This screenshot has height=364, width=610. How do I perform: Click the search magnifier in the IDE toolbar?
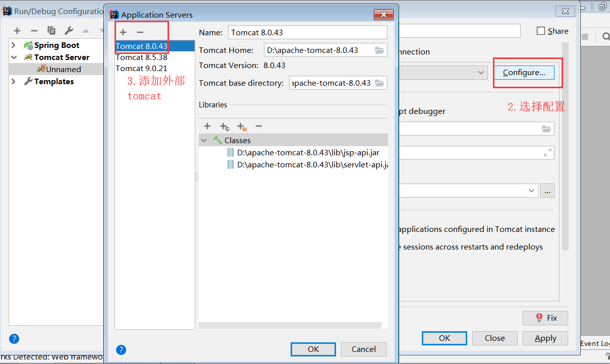pyautogui.click(x=605, y=36)
